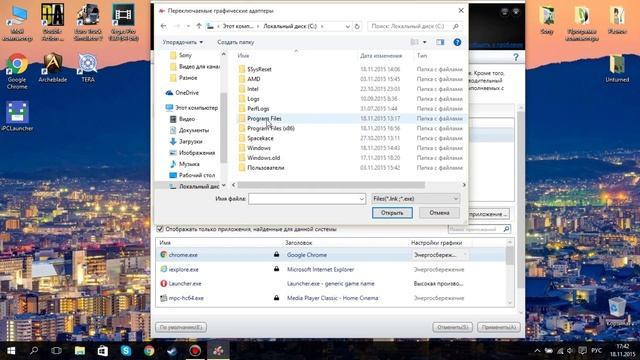Click the По умолчанию button

click(181, 327)
